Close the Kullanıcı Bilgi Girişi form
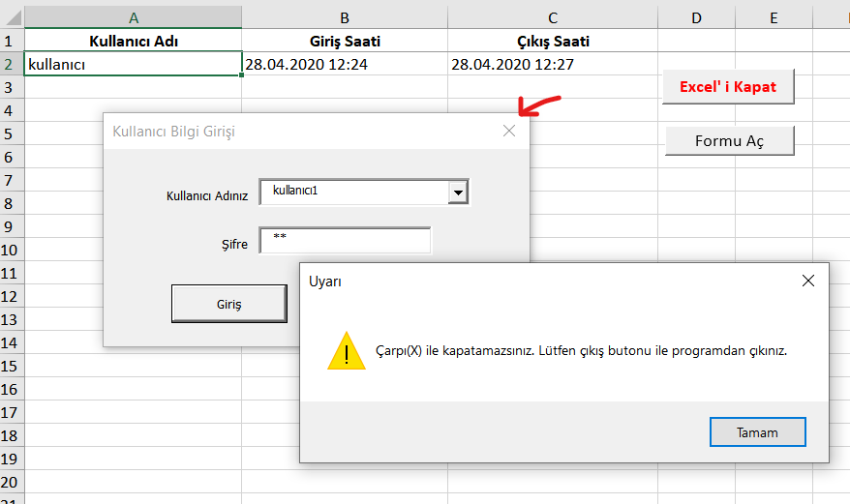This screenshot has width=850, height=504. (x=509, y=132)
